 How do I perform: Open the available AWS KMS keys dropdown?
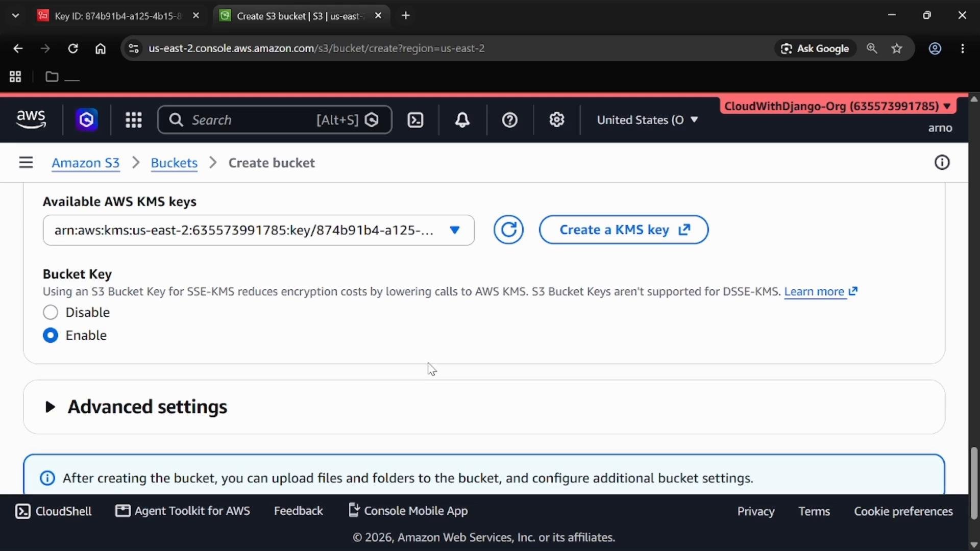(258, 230)
